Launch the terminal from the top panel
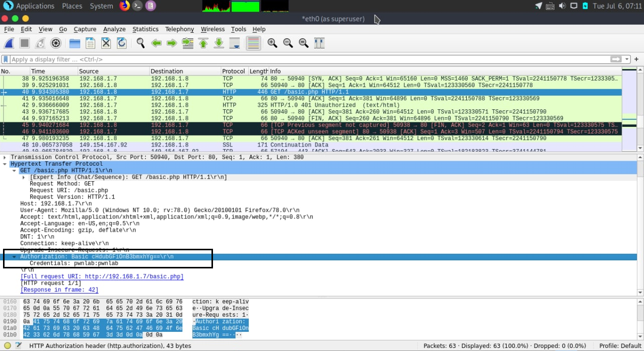Viewport: 644px width, 351px height. (137, 6)
